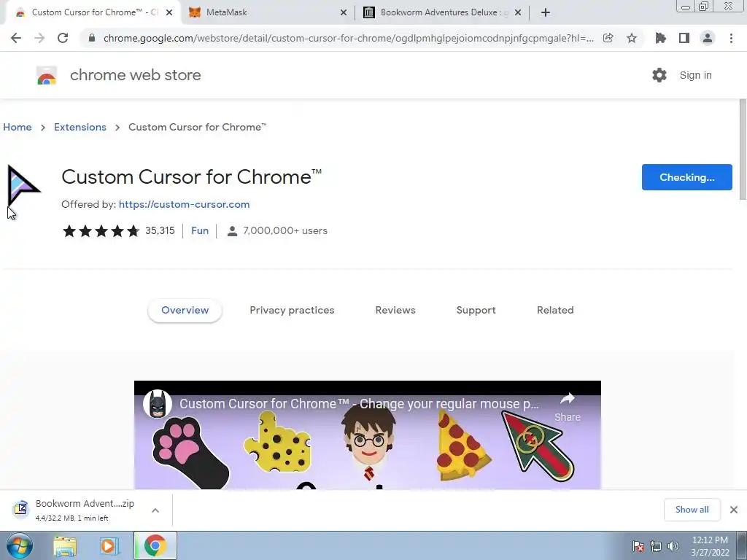Bookmark this page with the star icon
The height and width of the screenshot is (560, 747).
pos(632,38)
